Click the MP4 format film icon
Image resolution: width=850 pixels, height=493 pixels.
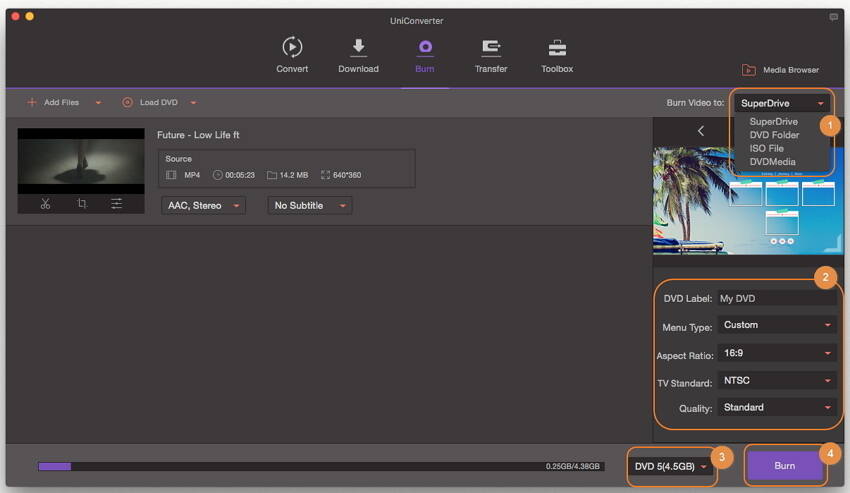(x=171, y=175)
